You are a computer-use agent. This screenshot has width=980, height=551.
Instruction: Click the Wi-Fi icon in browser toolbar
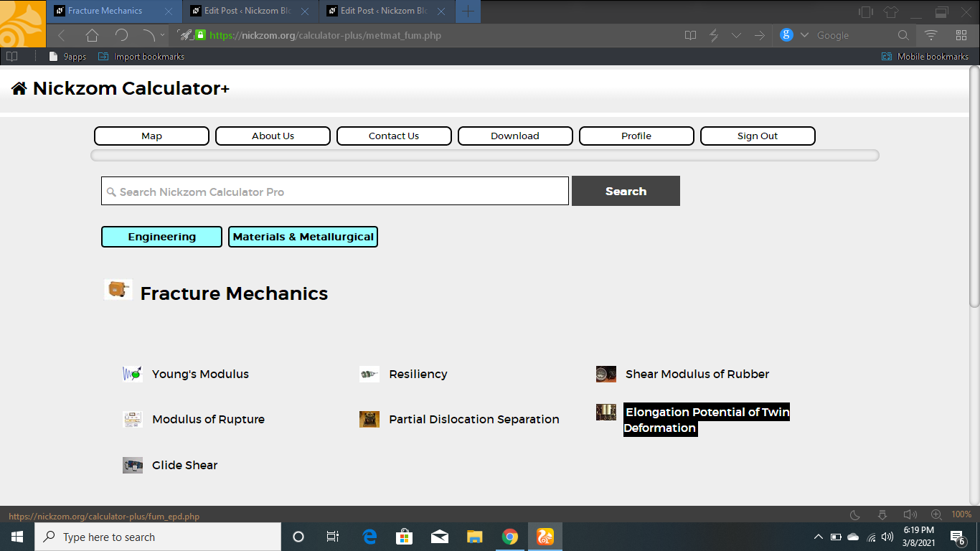point(930,35)
